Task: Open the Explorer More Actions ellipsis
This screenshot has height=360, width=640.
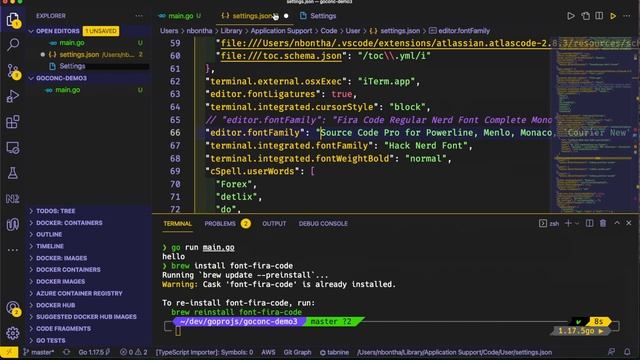Action: (139, 16)
